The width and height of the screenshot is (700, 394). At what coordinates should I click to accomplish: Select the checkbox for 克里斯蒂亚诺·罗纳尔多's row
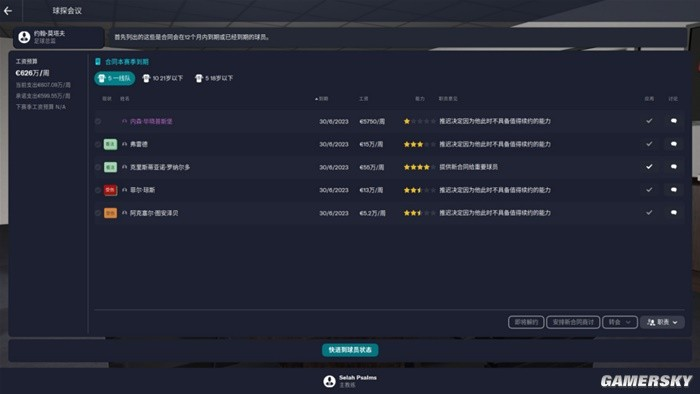pyautogui.click(x=98, y=167)
